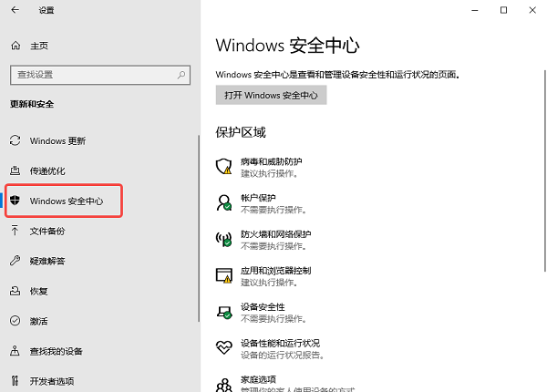547x392 pixels.
Task: Click the 帐户保护 person icon
Action: pos(223,202)
